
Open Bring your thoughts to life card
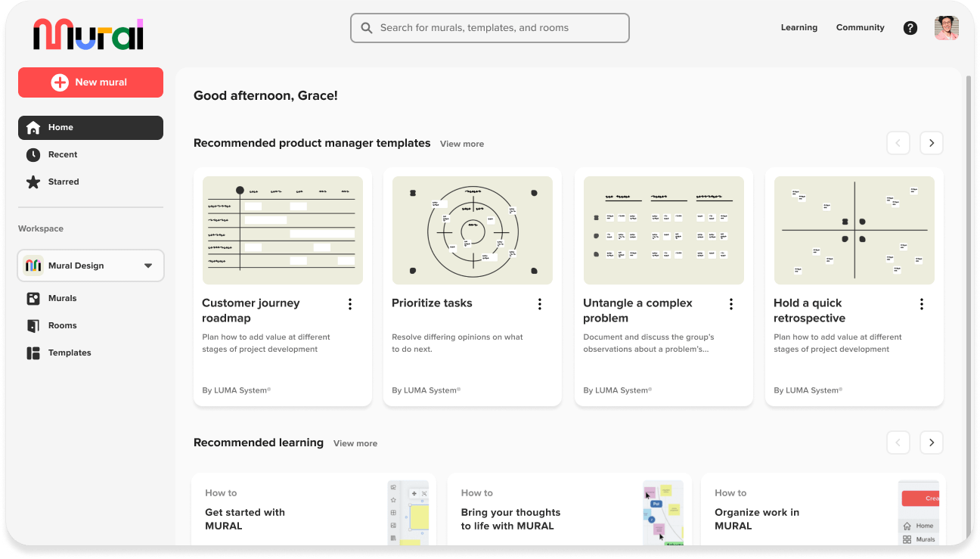[x=569, y=510]
